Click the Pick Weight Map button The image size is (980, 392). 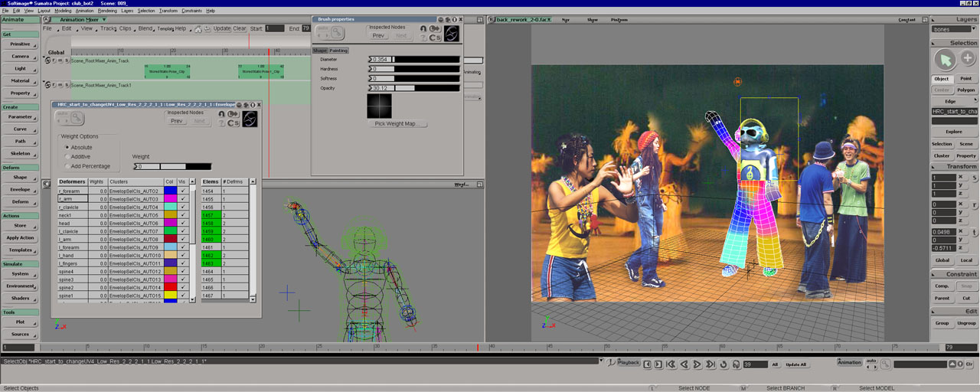[396, 123]
